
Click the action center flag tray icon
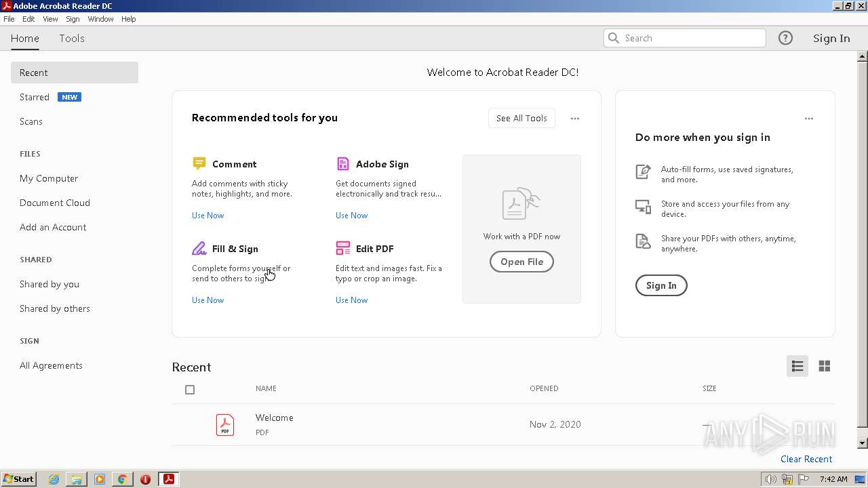point(803,479)
